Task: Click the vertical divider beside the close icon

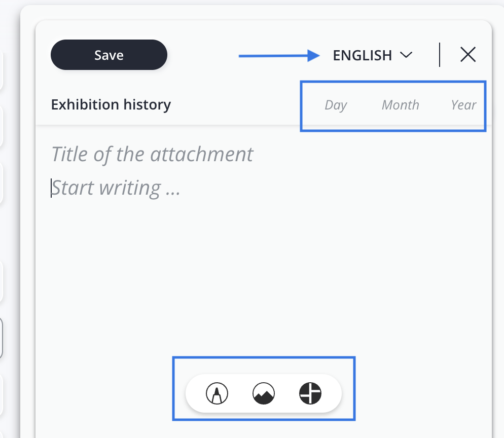Action: [x=440, y=55]
